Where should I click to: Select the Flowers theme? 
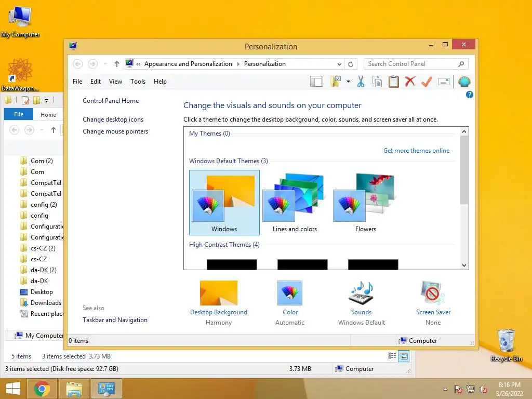coord(365,203)
